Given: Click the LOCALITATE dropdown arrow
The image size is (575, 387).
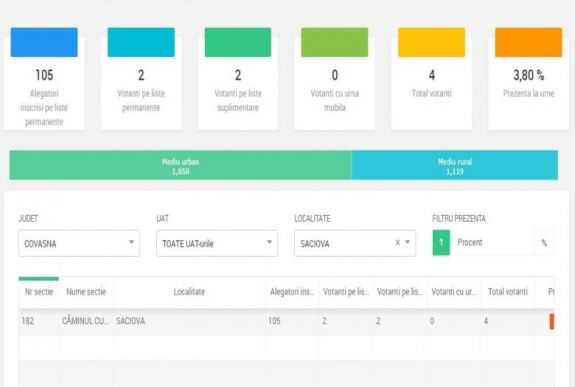Looking at the screenshot, I should 407,242.
